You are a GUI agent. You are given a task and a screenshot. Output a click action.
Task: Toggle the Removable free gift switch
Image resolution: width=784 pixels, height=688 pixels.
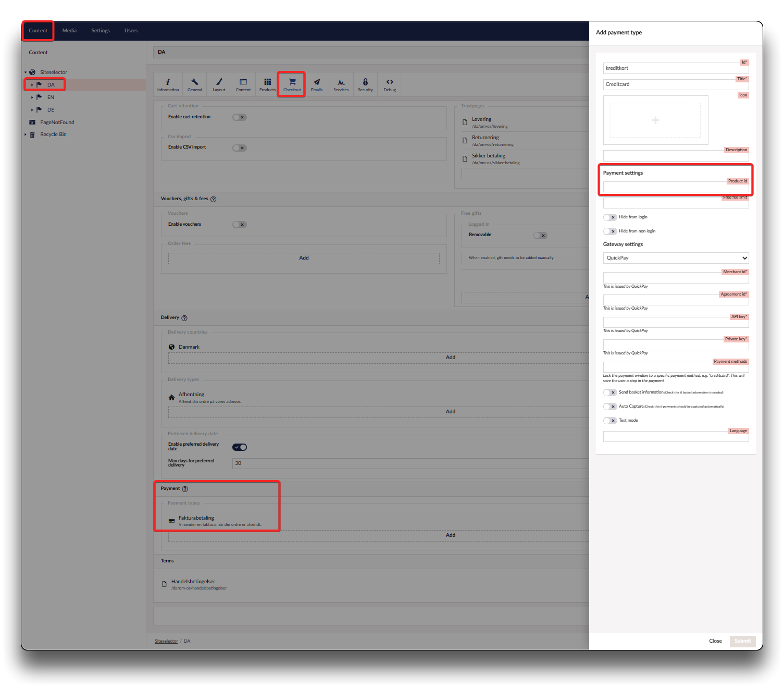tap(541, 236)
